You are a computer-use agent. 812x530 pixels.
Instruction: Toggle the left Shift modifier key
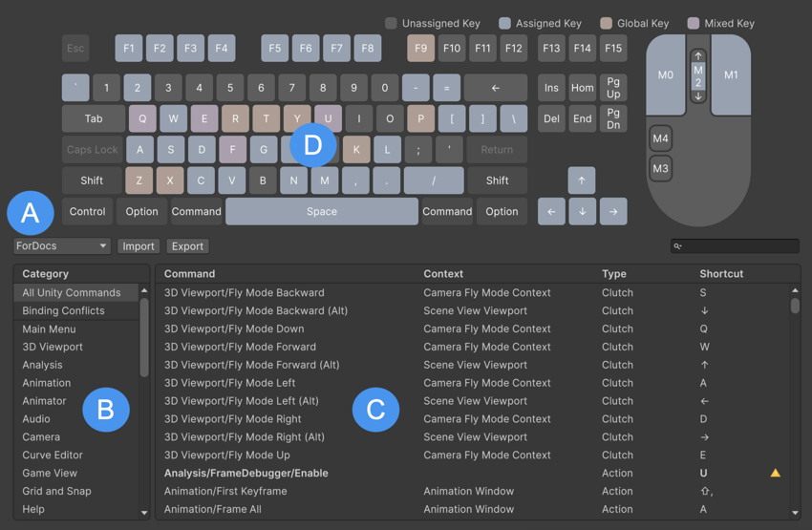click(92, 180)
